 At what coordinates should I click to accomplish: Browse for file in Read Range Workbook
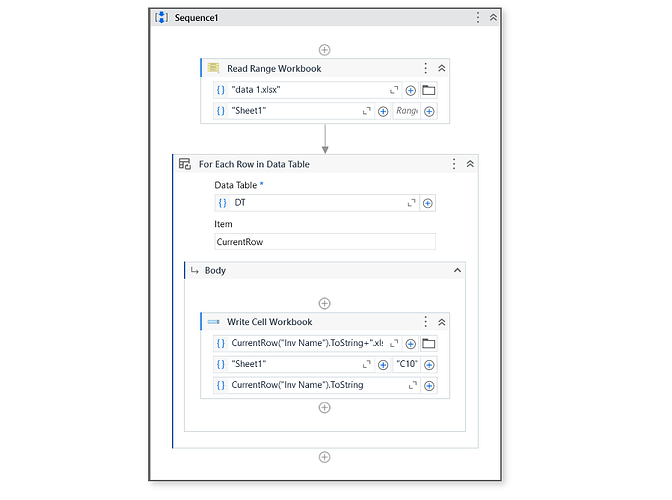tap(429, 90)
